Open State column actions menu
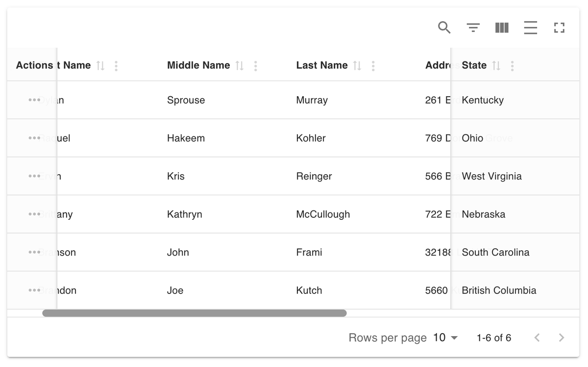Image resolution: width=588 pixels, height=367 pixels. 512,66
